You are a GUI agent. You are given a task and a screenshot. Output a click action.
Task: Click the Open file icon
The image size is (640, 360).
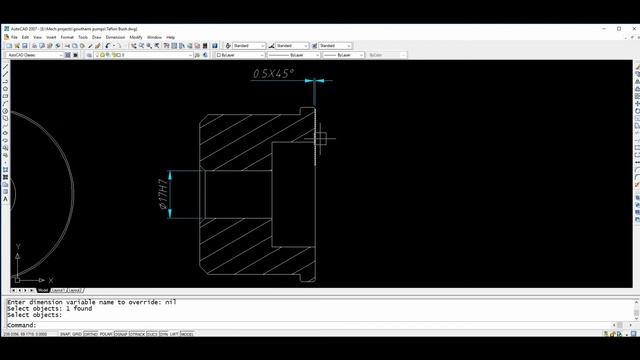click(17, 46)
